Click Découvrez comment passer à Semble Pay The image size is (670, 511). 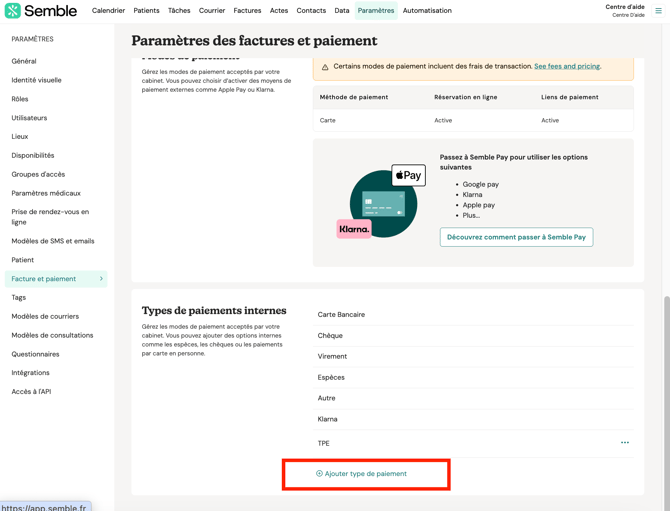[x=516, y=237]
